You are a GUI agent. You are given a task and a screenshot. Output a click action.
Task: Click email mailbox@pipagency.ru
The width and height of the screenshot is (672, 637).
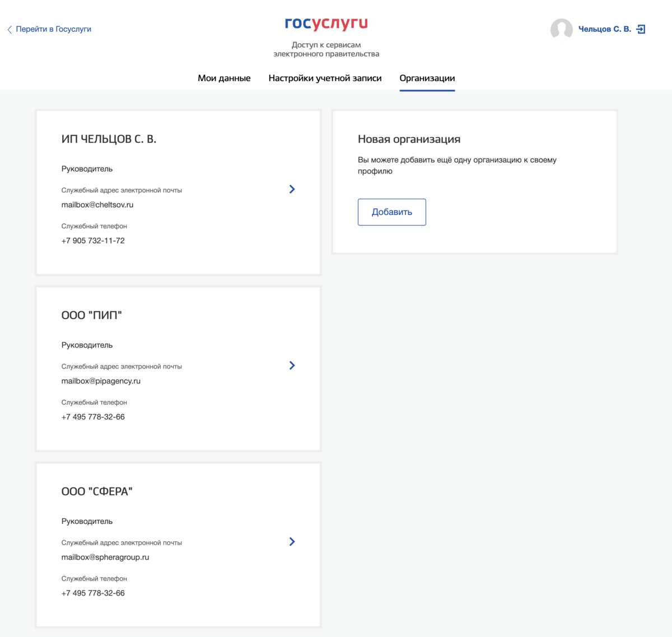pyautogui.click(x=101, y=381)
